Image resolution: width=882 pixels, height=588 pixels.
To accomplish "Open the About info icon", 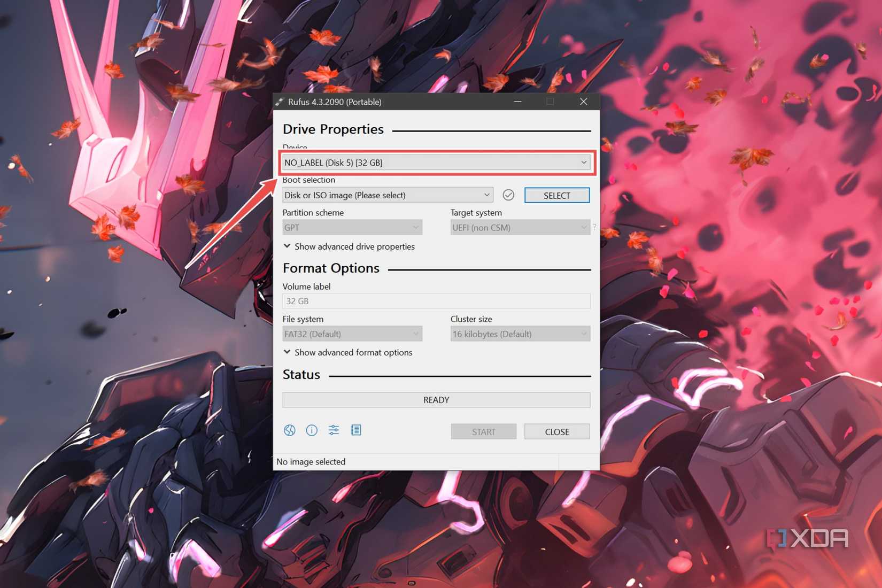I will tap(312, 430).
